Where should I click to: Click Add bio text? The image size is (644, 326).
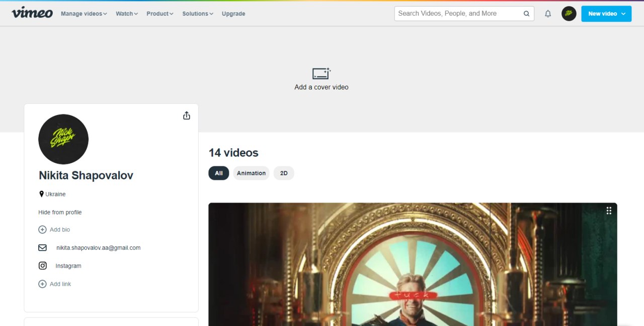[x=60, y=230]
